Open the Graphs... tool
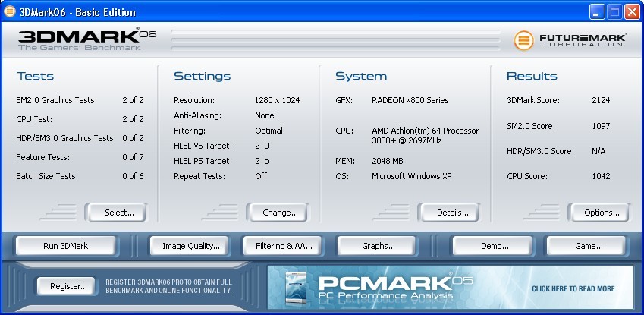Viewport: 644px width, 315px height. pos(379,246)
